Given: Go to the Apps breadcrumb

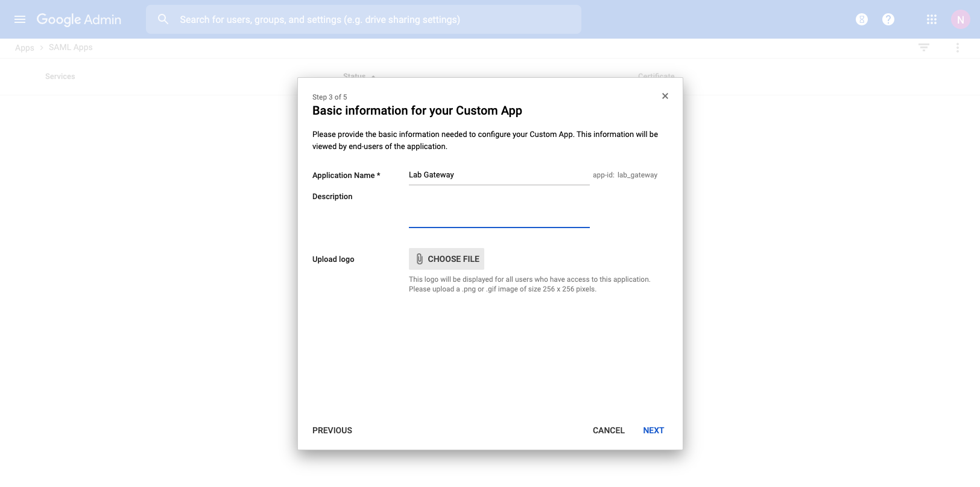Looking at the screenshot, I should tap(24, 48).
